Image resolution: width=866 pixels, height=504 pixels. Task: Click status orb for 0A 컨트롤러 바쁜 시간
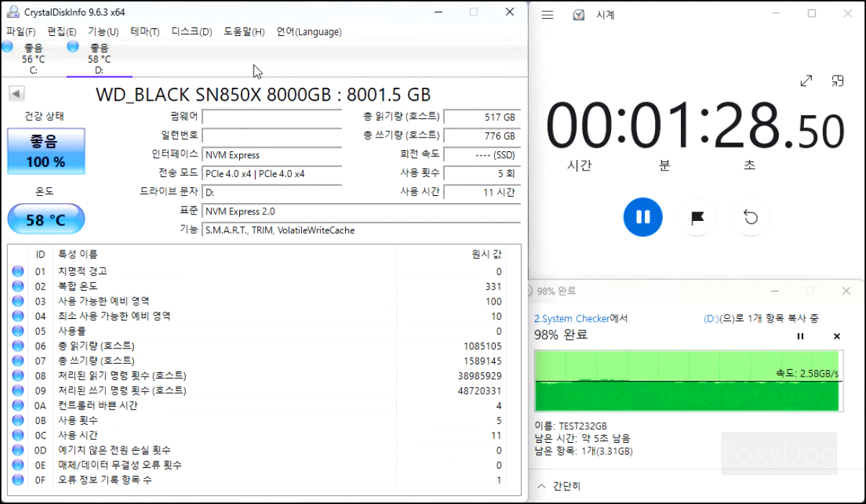pyautogui.click(x=18, y=405)
